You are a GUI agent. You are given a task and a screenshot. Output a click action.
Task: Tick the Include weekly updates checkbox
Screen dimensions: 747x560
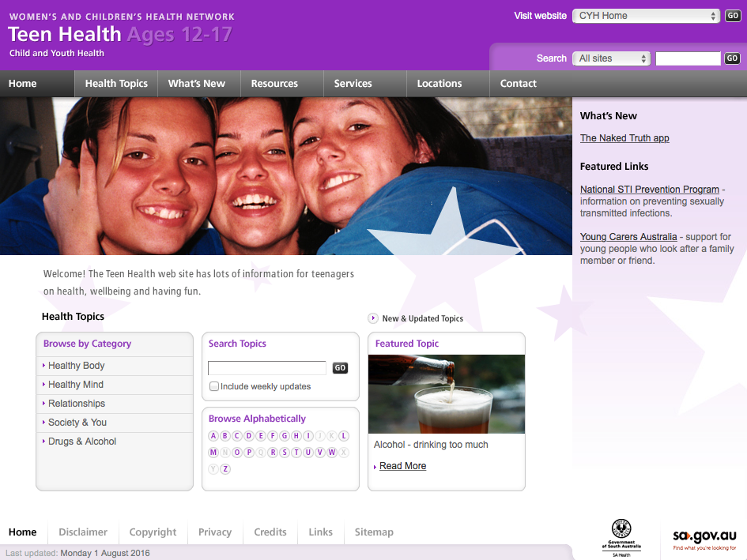pyautogui.click(x=214, y=386)
